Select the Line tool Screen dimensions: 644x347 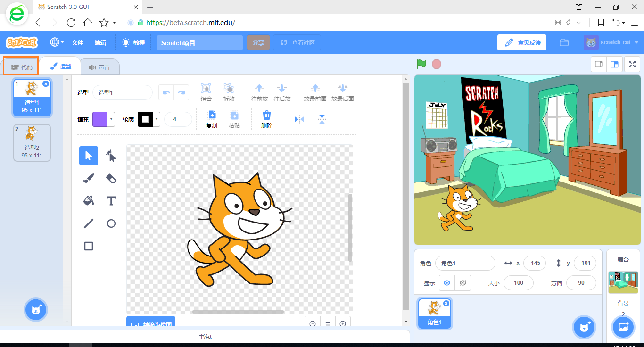pyautogui.click(x=89, y=223)
